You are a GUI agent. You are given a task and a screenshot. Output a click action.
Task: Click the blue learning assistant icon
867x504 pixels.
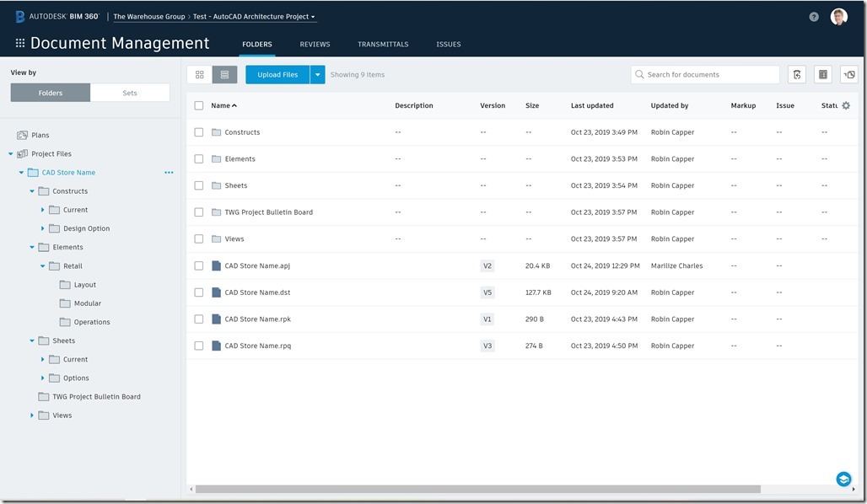click(843, 479)
